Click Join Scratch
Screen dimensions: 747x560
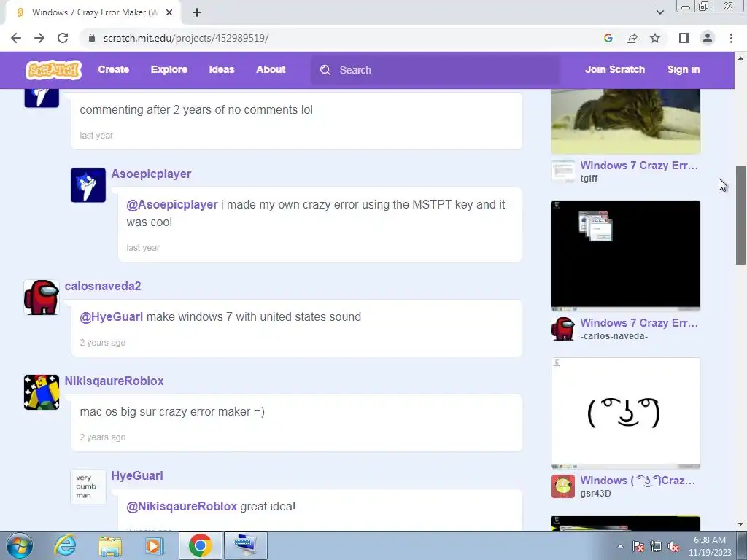614,69
